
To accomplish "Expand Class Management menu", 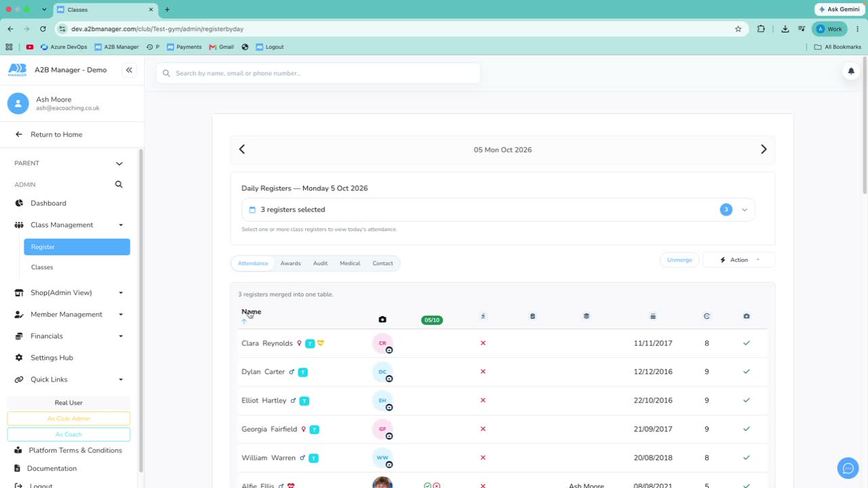I will coord(68,225).
